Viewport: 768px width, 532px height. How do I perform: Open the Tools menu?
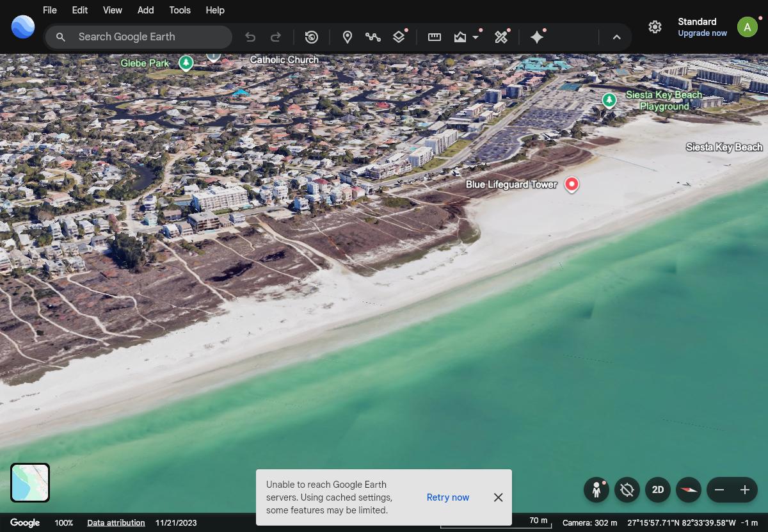pos(180,10)
